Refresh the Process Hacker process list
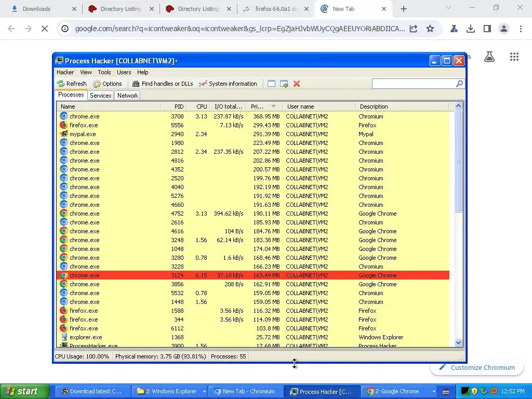This screenshot has width=532, height=399. [72, 84]
